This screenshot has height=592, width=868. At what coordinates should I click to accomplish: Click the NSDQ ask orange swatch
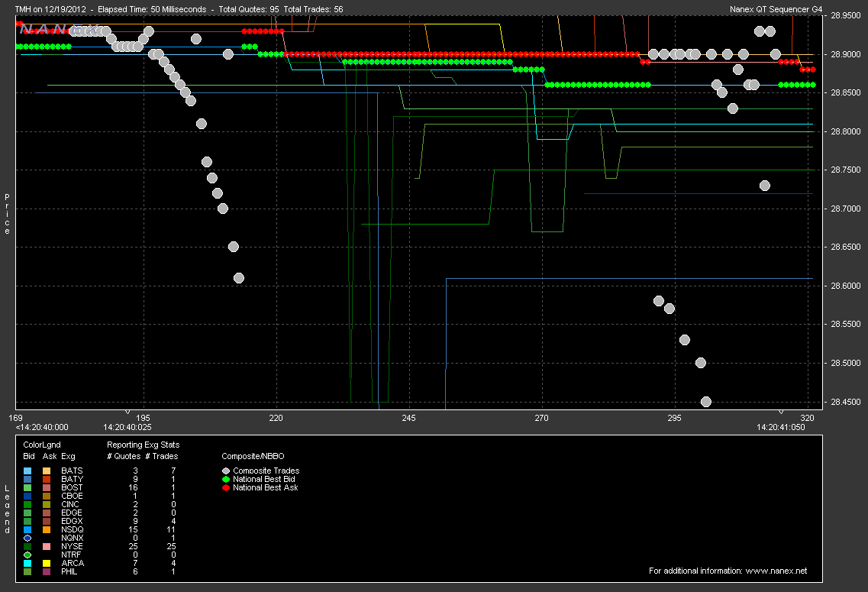47,529
